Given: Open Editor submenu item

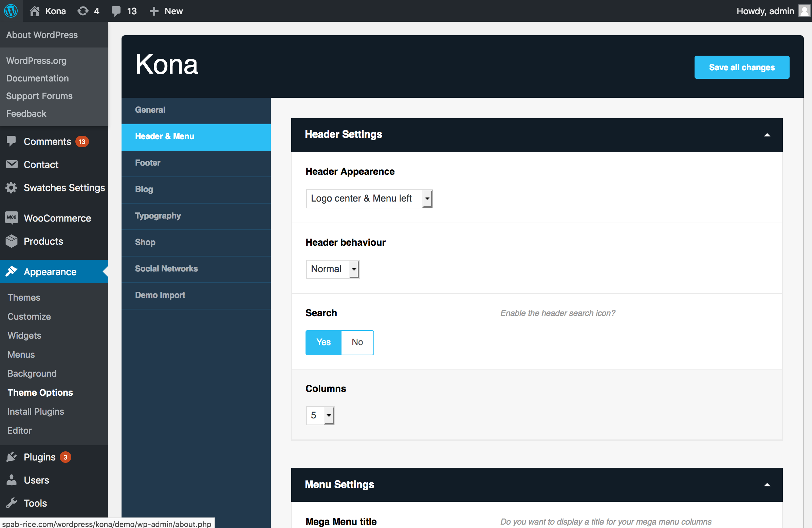Looking at the screenshot, I should tap(19, 431).
